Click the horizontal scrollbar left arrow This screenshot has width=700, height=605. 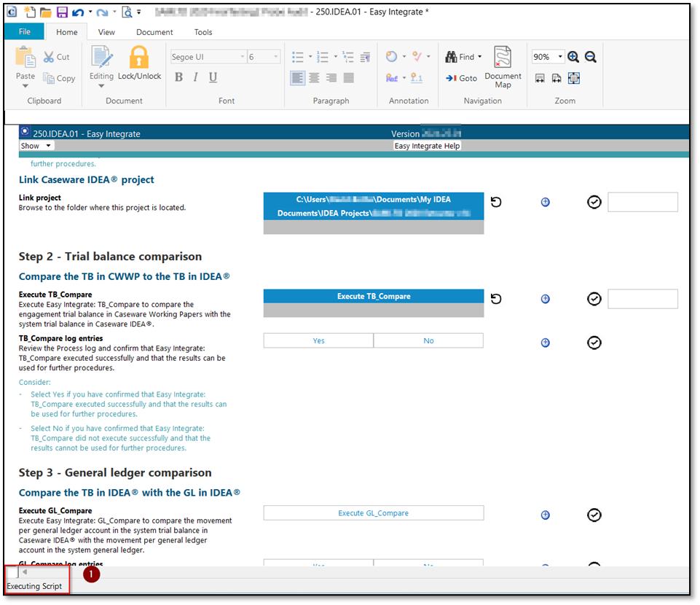tap(25, 572)
